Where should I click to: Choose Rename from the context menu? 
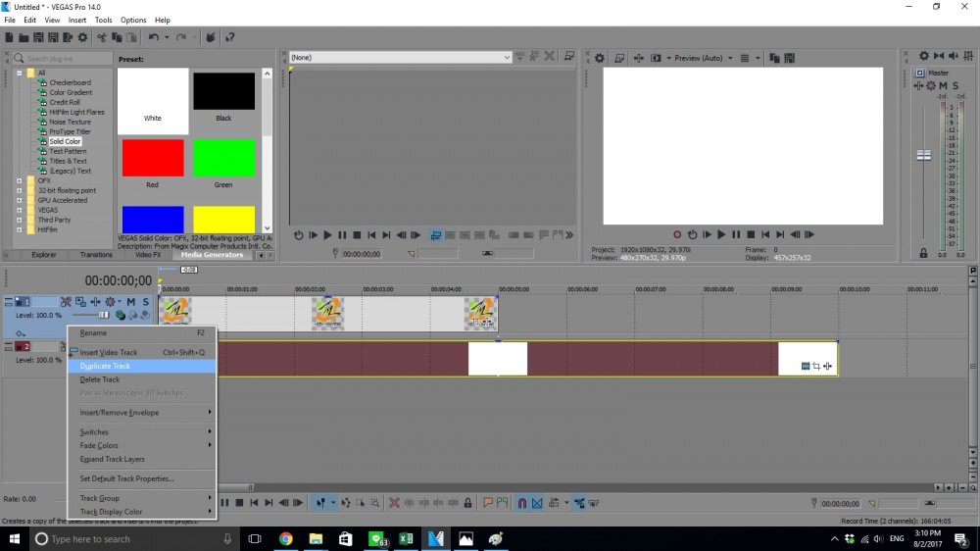point(142,333)
